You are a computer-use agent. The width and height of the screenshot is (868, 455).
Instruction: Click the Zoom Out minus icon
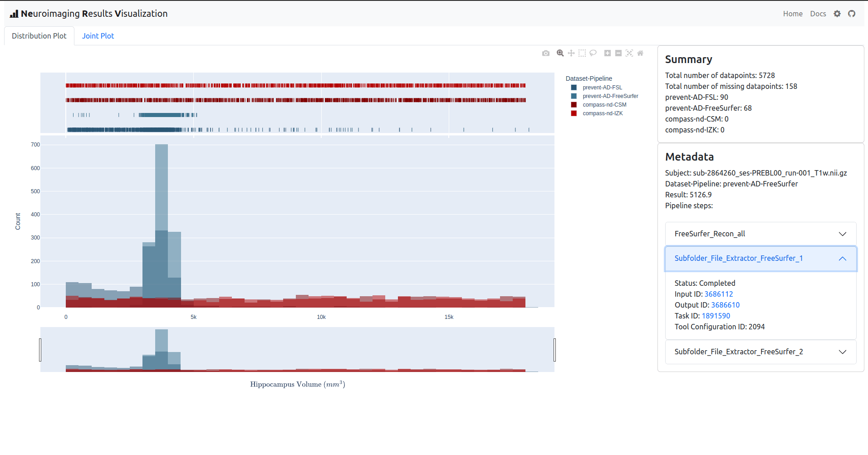pyautogui.click(x=618, y=54)
